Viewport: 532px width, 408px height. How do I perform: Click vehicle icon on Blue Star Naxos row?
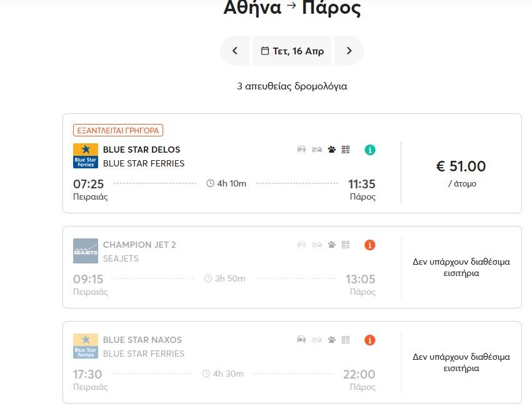tap(301, 340)
